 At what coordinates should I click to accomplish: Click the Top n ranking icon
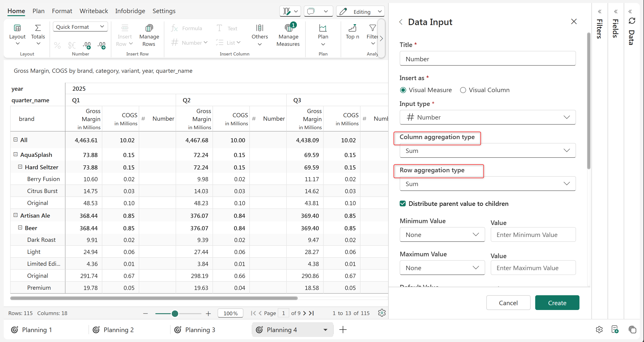click(x=352, y=28)
